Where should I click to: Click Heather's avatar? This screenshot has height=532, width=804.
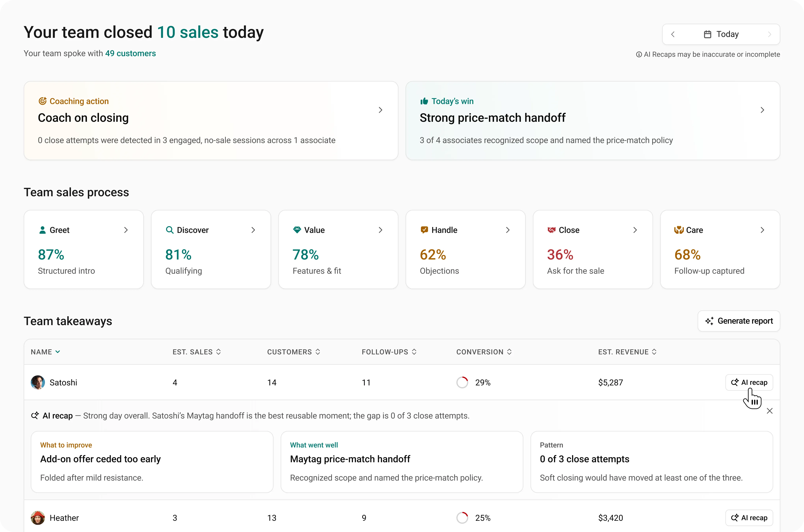(x=38, y=518)
